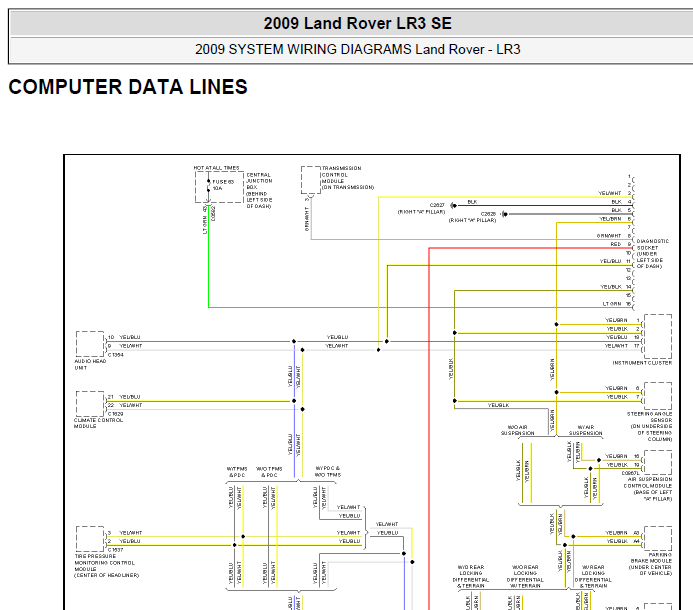Select connector label C0867L
This screenshot has width=693, height=610.
(631, 473)
